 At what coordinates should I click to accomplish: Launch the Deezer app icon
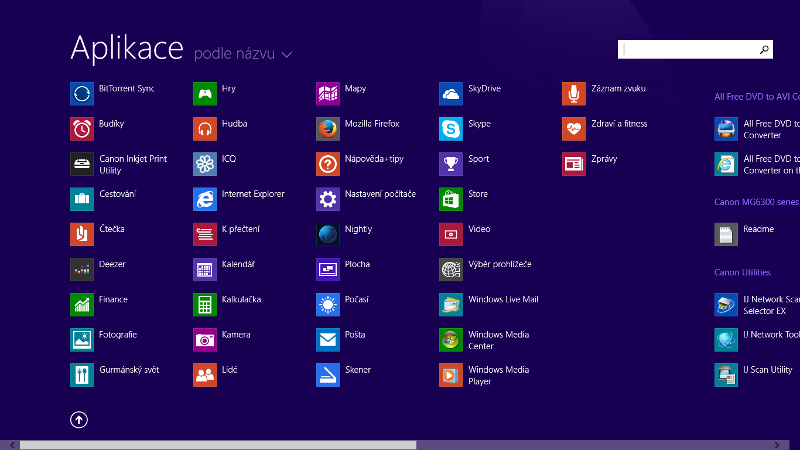(x=82, y=269)
